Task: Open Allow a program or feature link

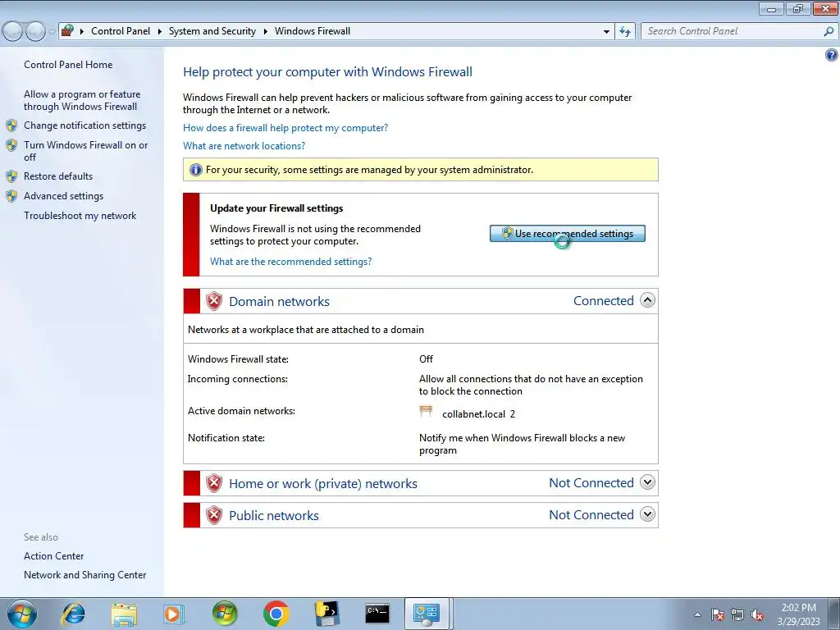Action: [82, 100]
